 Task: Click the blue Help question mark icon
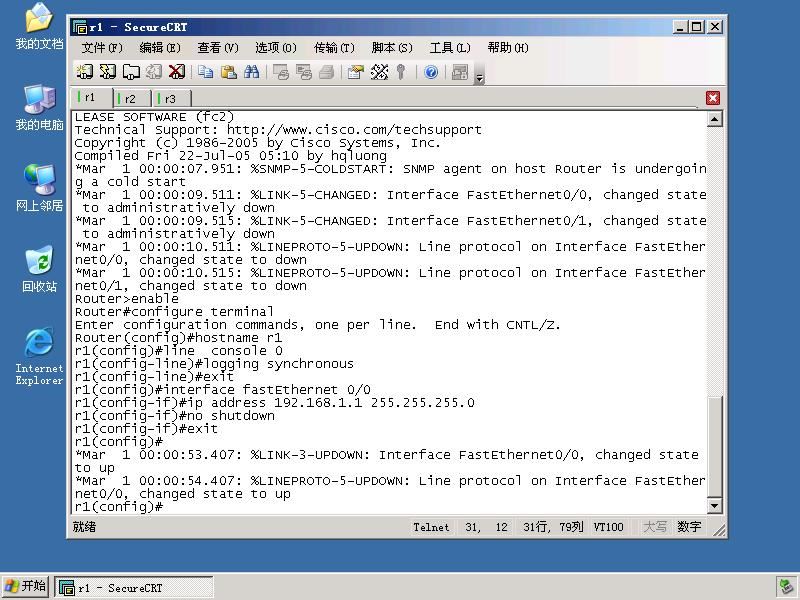tap(431, 72)
